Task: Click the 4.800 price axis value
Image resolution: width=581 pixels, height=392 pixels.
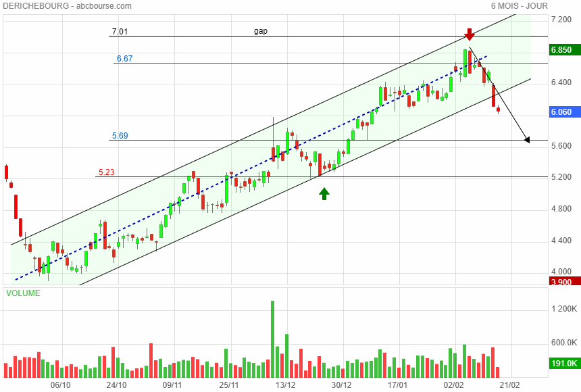Action: coord(561,209)
